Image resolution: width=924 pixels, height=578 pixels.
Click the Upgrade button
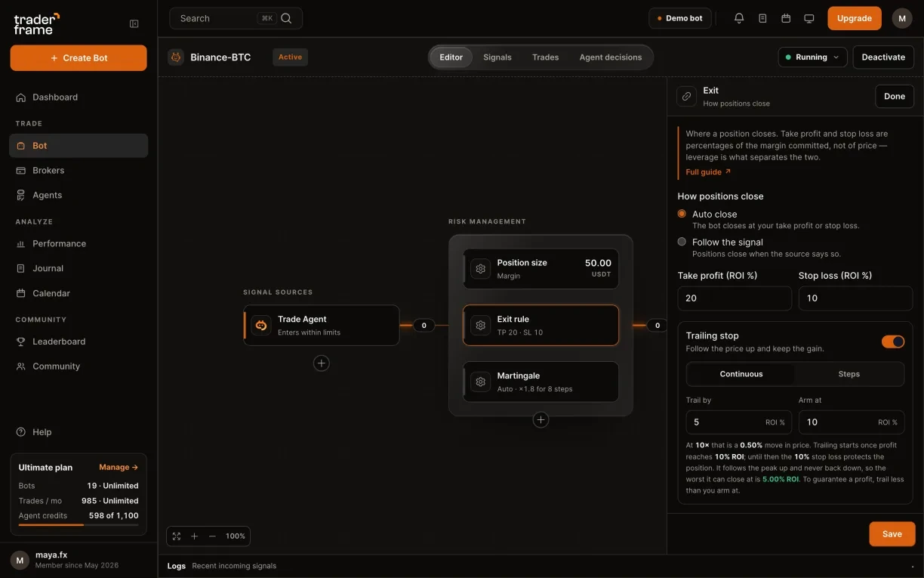(855, 18)
